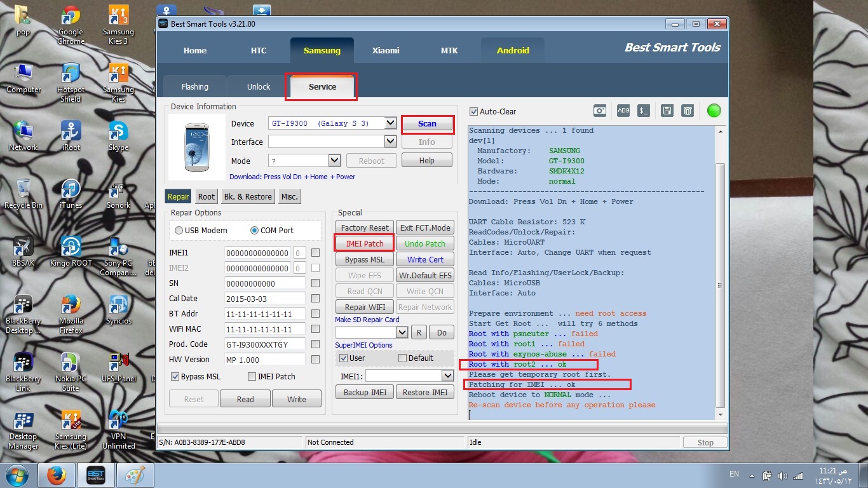The height and width of the screenshot is (488, 868).
Task: Select COM Port radio button
Action: click(255, 230)
